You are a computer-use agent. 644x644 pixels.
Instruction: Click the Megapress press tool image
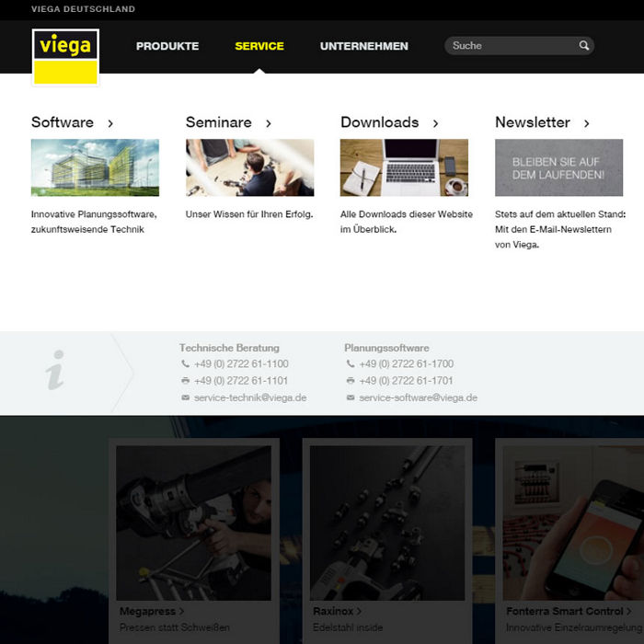point(193,523)
